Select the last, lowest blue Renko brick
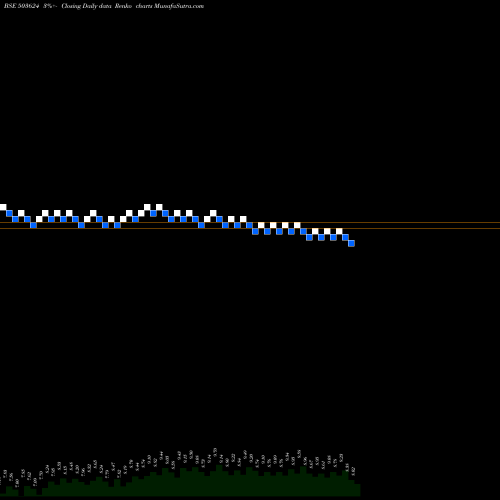500x500 pixels. pos(351,243)
